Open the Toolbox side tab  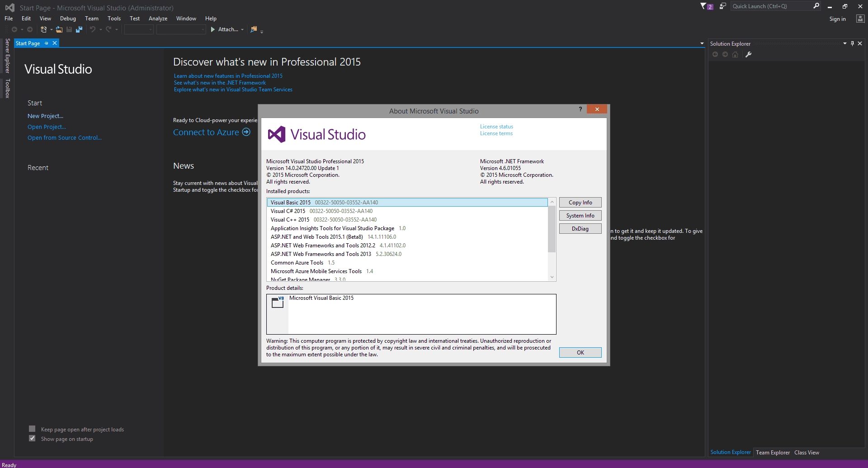7,88
